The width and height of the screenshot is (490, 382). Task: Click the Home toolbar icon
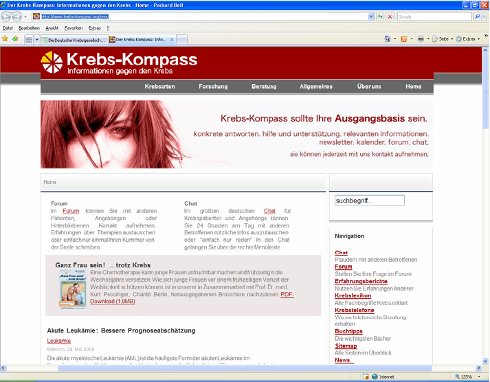(387, 39)
